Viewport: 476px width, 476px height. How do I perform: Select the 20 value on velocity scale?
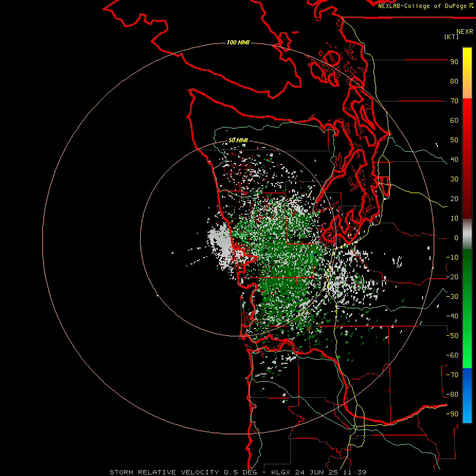454,198
